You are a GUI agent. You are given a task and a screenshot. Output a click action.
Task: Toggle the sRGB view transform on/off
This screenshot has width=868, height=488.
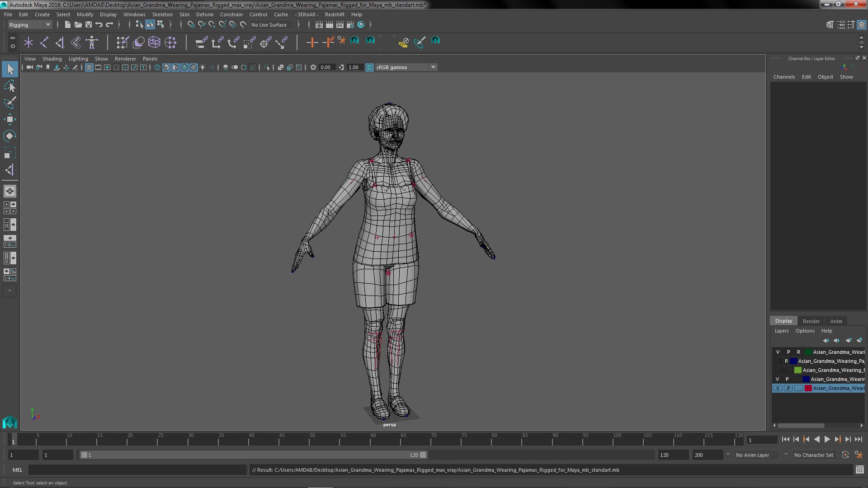[369, 67]
